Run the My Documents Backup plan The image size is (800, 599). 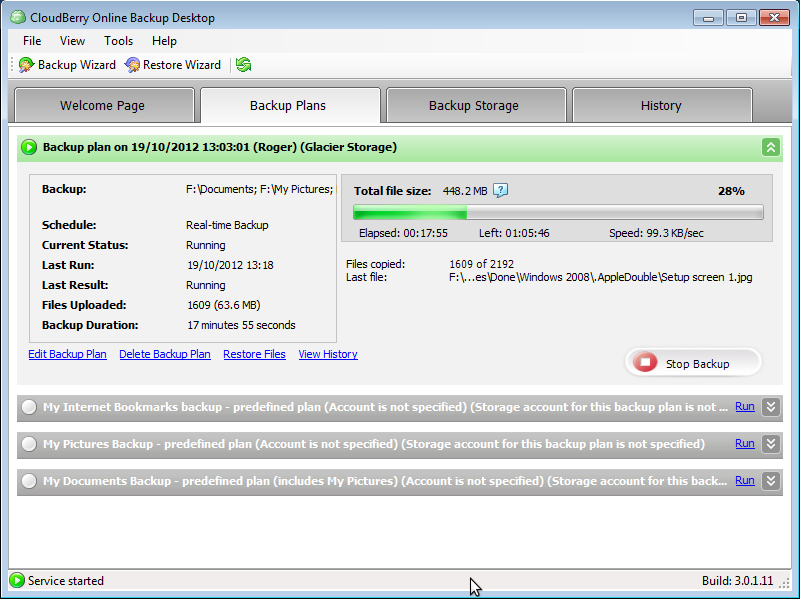click(x=745, y=481)
